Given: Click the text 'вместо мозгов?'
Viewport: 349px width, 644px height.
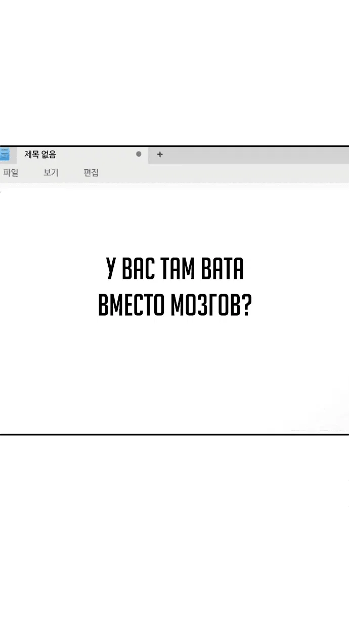Looking at the screenshot, I should (174, 305).
